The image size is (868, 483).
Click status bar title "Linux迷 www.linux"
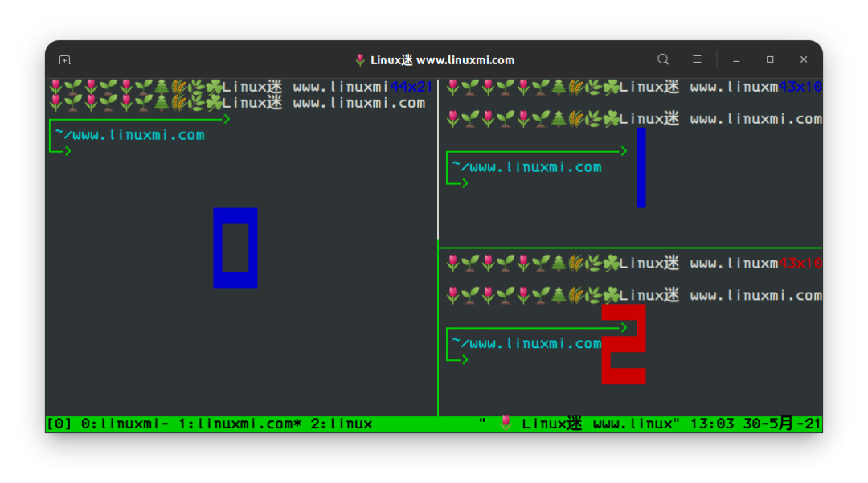pos(596,424)
